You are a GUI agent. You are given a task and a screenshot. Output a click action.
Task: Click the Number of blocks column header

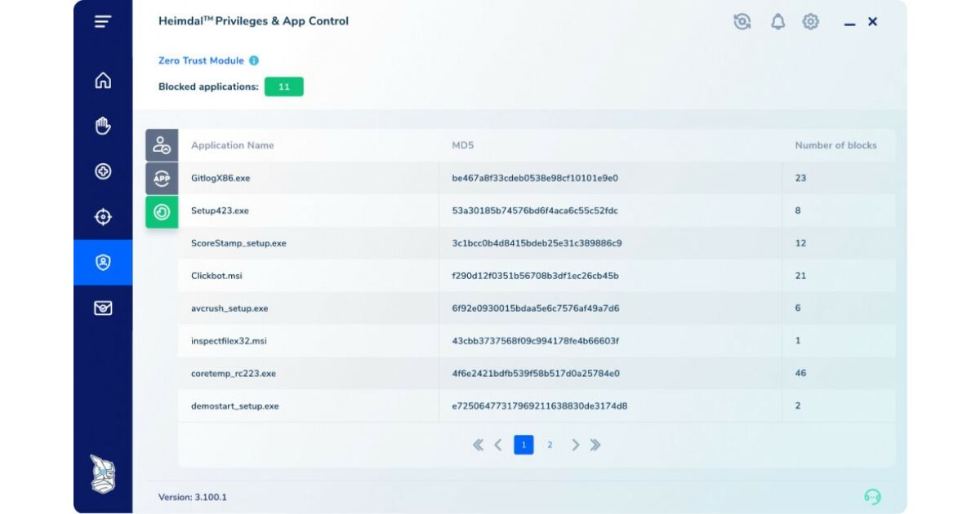point(835,145)
